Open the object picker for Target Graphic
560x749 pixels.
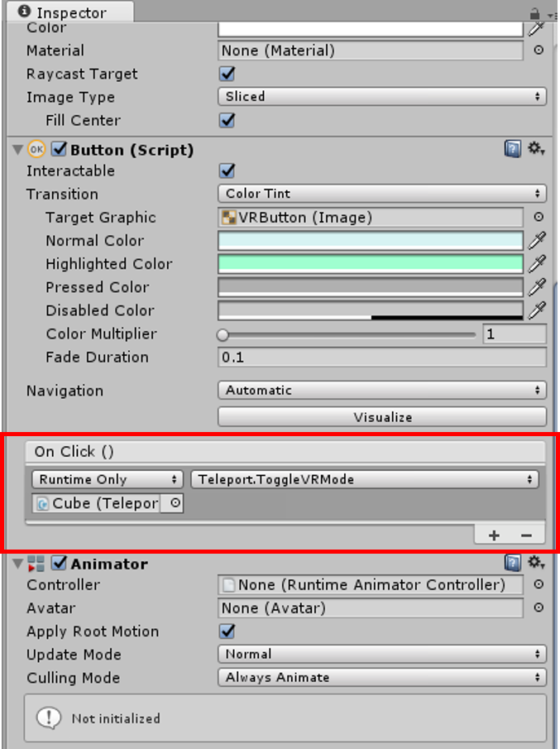(x=538, y=218)
